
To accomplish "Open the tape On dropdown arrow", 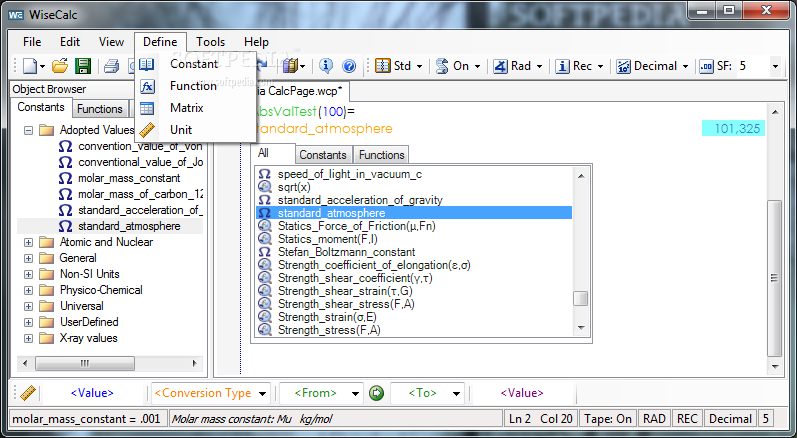I will (x=477, y=67).
